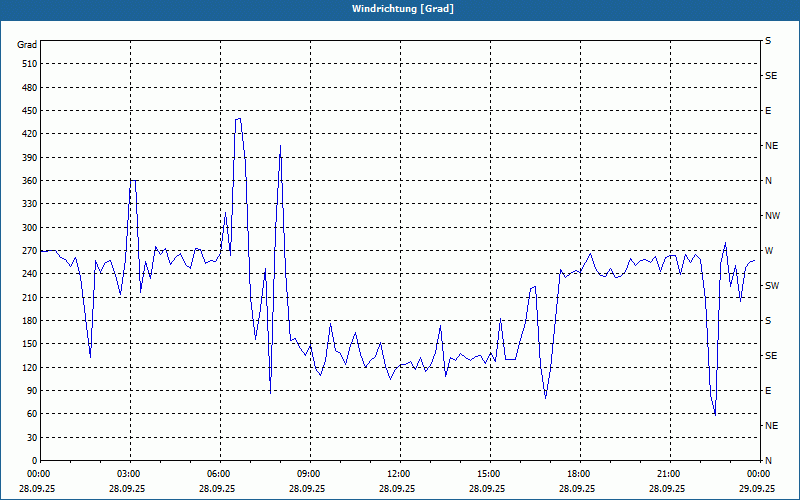Select the 270 y-axis value
The height and width of the screenshot is (500, 800).
[30, 251]
